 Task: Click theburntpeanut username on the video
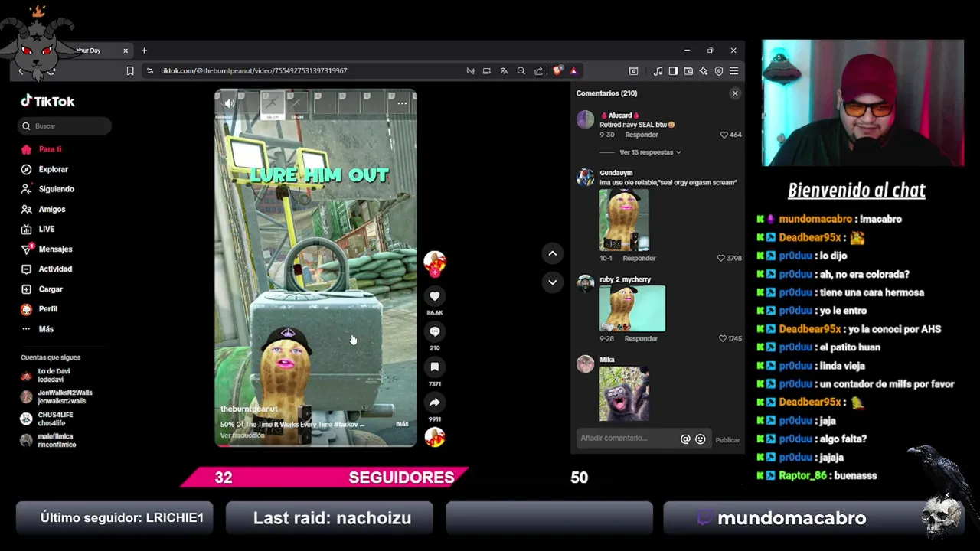(x=249, y=409)
